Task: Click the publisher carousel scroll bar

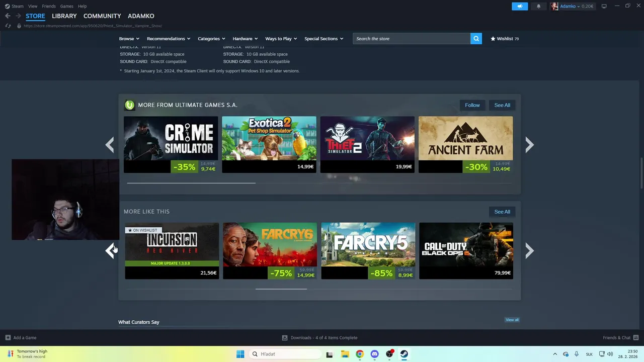Action: 191,183
